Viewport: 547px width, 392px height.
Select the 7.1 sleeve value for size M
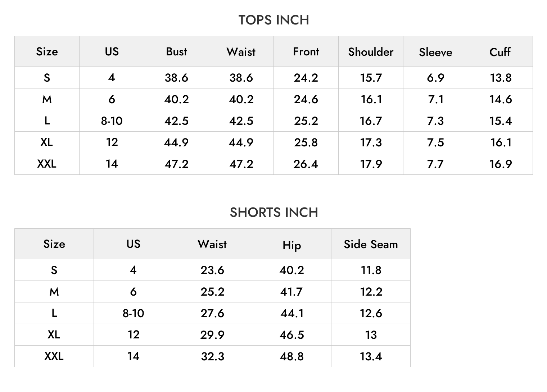435,99
